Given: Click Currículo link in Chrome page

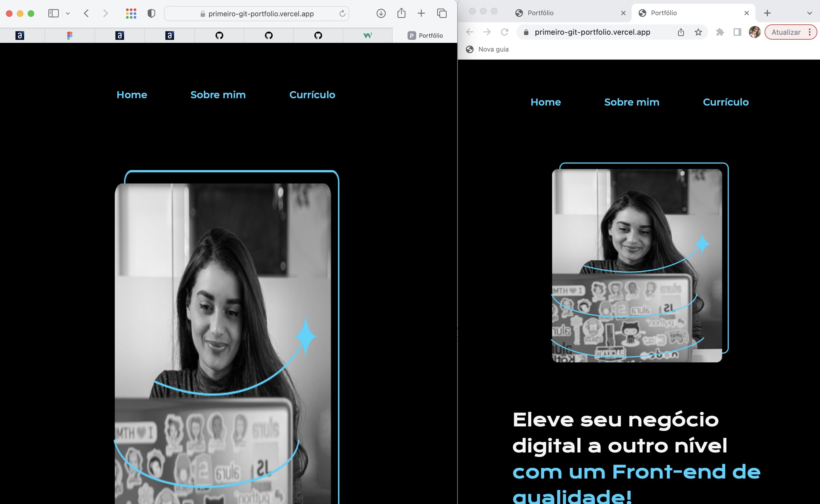Looking at the screenshot, I should pyautogui.click(x=726, y=102).
